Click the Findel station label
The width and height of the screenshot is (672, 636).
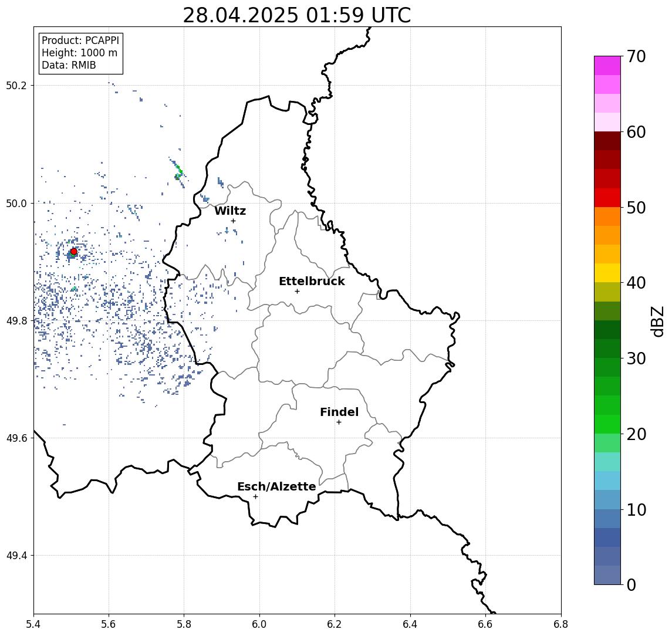point(339,412)
